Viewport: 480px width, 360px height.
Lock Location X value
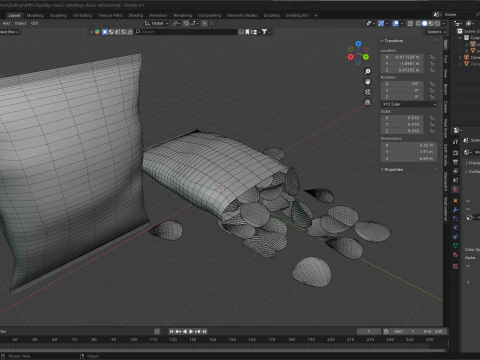tap(432, 57)
